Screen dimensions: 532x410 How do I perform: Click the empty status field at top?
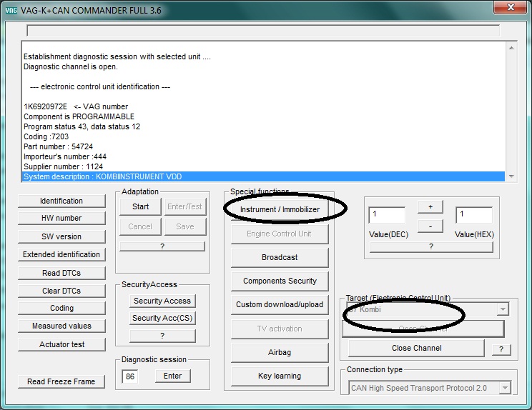coord(263,30)
